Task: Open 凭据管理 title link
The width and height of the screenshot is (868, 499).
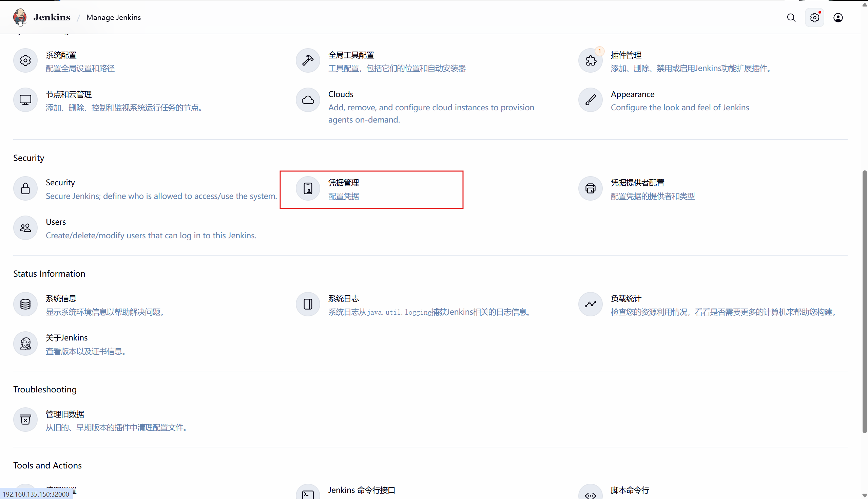Action: coord(343,183)
